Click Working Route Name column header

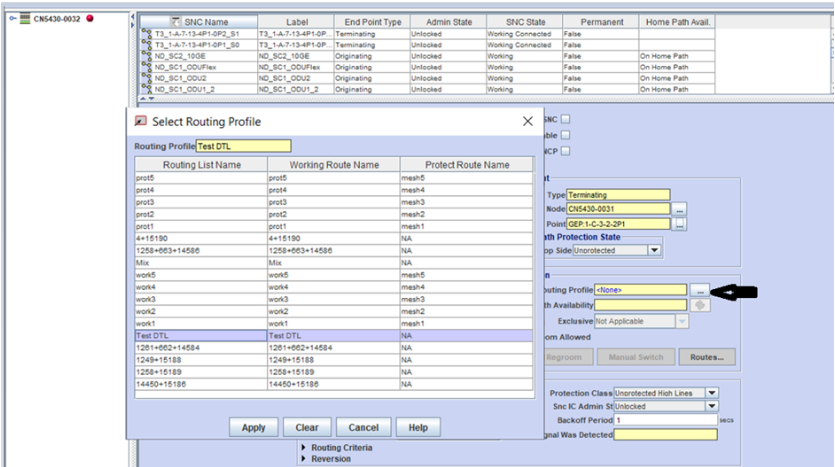point(334,165)
